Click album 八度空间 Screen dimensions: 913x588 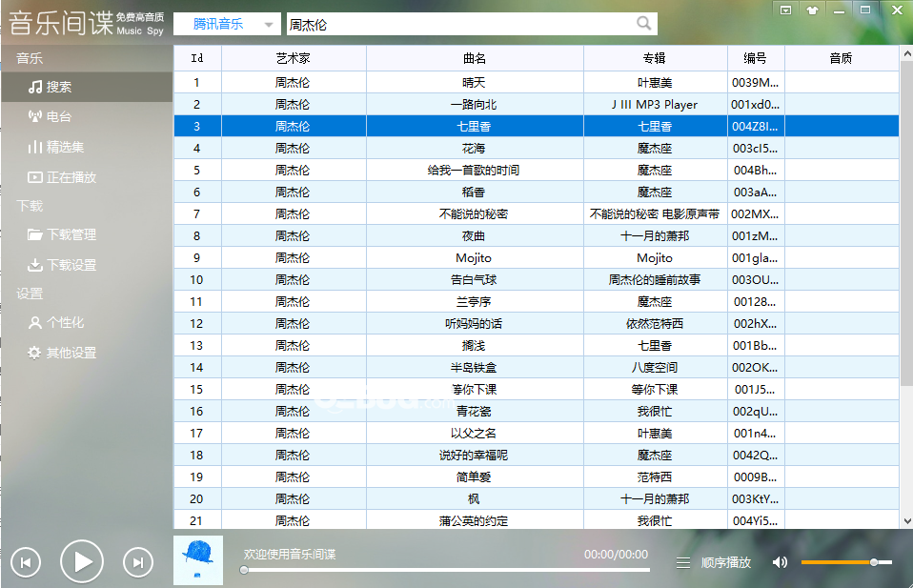point(655,368)
